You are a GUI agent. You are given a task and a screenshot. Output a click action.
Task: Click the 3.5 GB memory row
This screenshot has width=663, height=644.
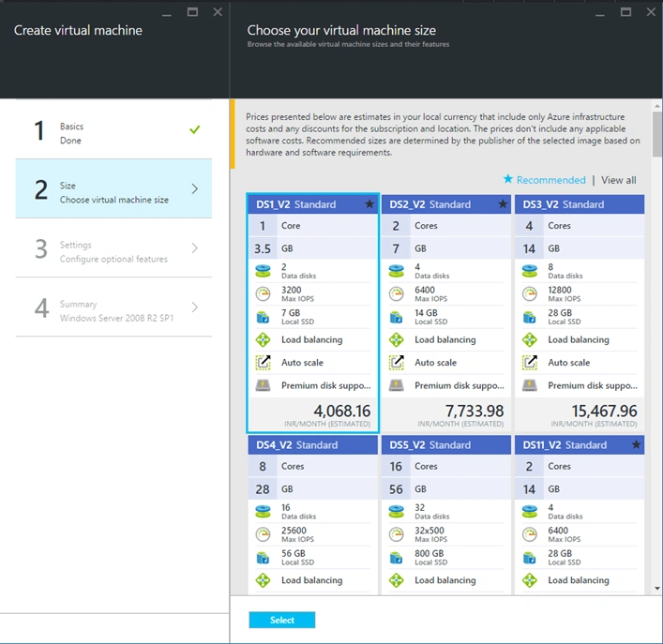312,248
